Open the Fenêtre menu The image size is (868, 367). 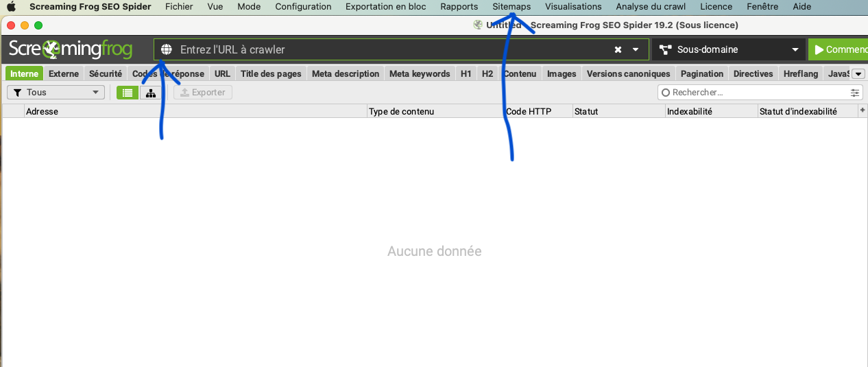762,6
